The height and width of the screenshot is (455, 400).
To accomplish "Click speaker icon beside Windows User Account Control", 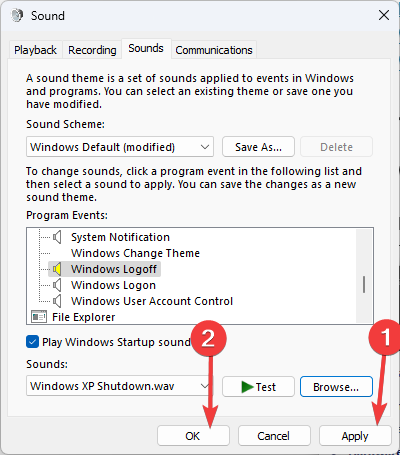I will (57, 301).
